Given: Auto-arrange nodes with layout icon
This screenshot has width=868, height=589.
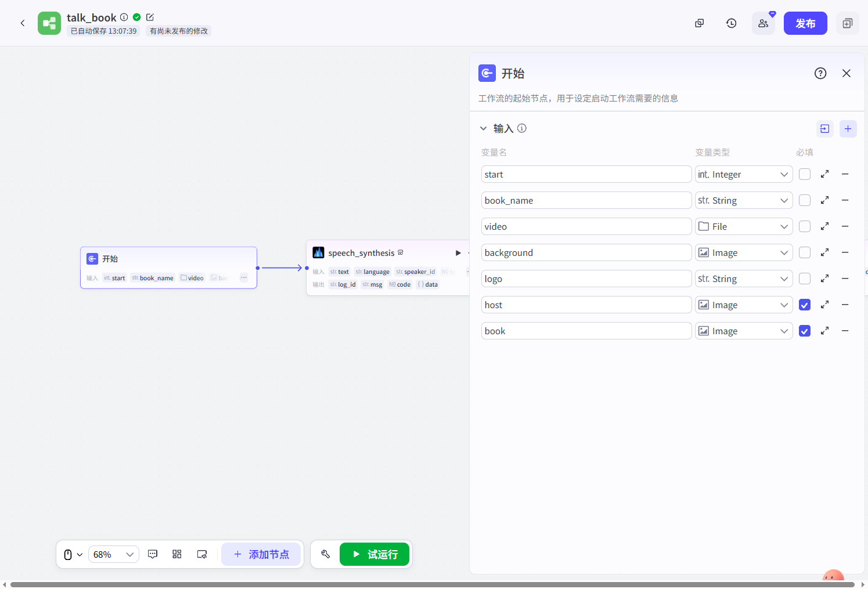Looking at the screenshot, I should pos(177,554).
